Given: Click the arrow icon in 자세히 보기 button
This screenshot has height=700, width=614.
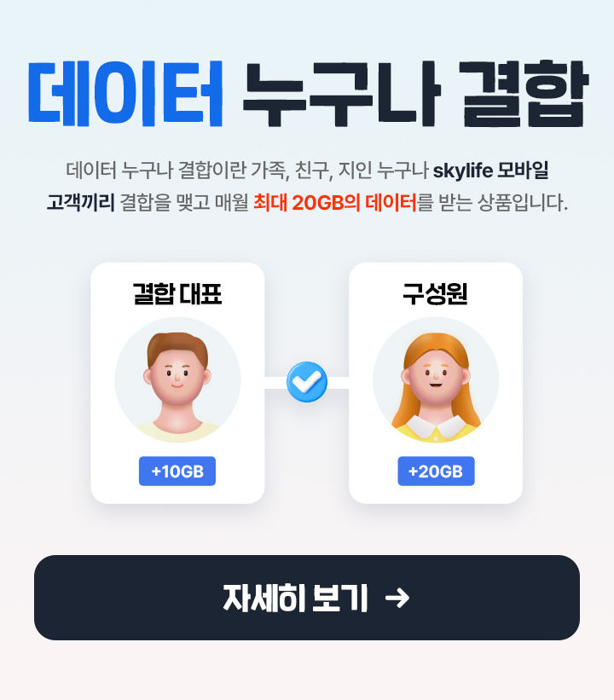Looking at the screenshot, I should click(x=397, y=598).
